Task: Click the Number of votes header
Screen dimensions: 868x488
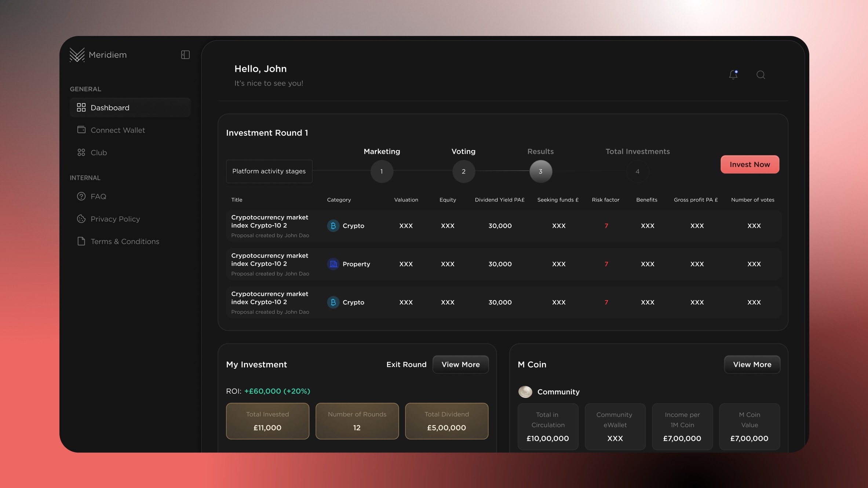Action: (752, 200)
